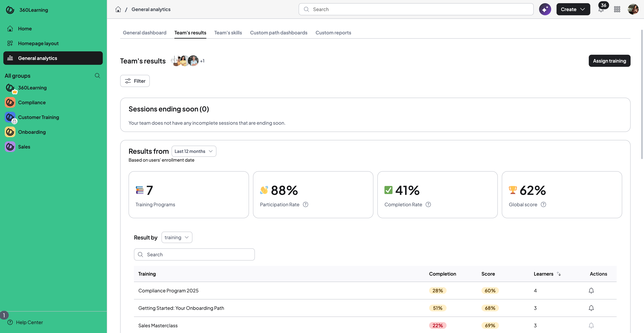644x333 pixels.
Task: Click the Assign training button
Action: click(x=609, y=60)
